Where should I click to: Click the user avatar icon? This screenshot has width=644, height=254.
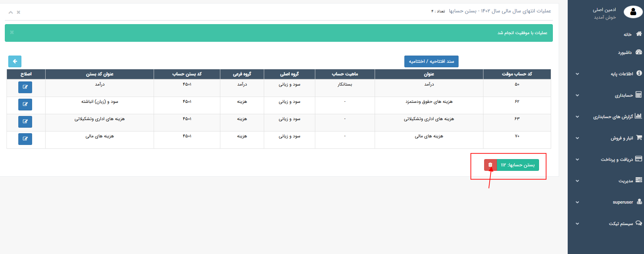(633, 12)
